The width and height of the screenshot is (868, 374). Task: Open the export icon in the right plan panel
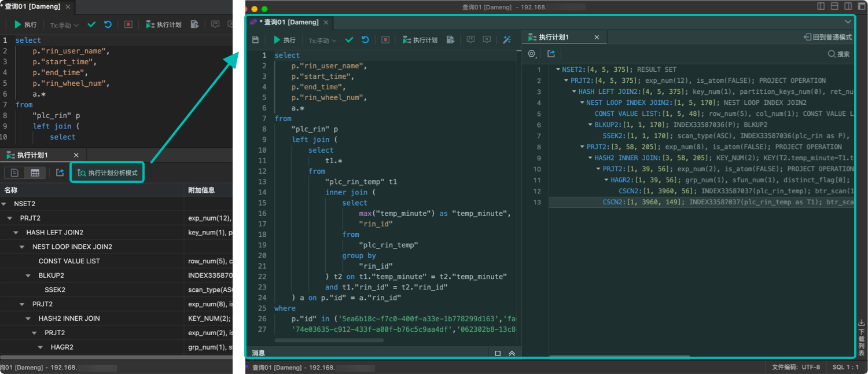tap(551, 54)
